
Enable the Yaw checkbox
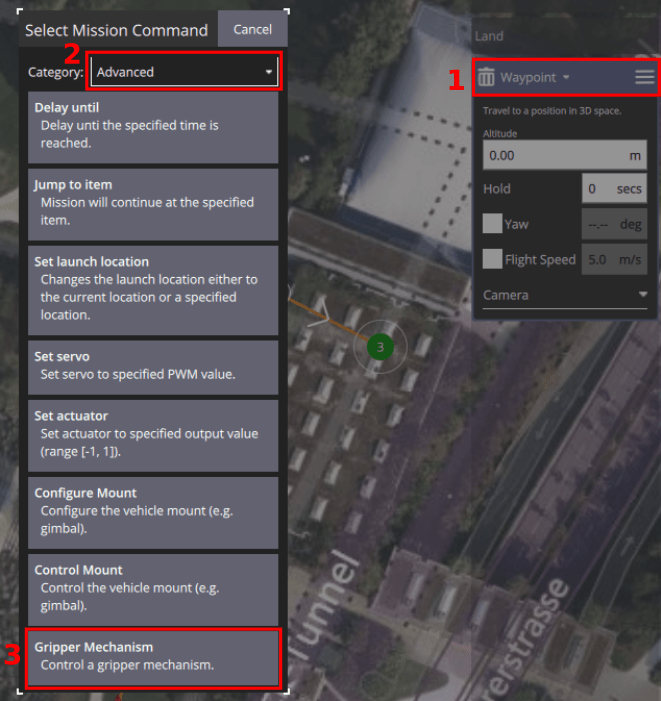point(492,224)
